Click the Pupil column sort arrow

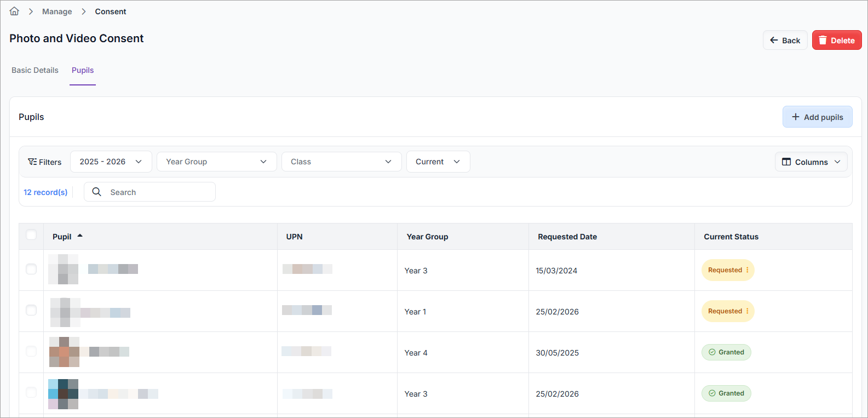[80, 236]
